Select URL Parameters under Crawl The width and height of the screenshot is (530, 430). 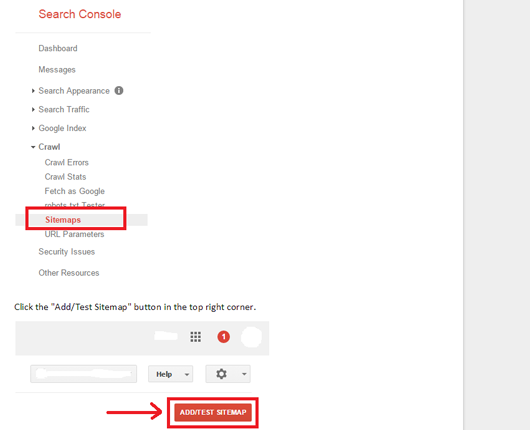click(x=74, y=234)
